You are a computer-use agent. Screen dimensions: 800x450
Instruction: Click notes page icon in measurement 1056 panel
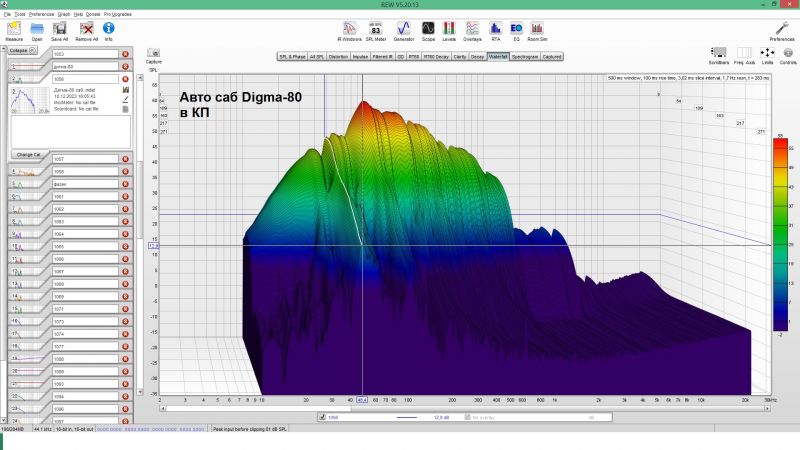pyautogui.click(x=126, y=109)
